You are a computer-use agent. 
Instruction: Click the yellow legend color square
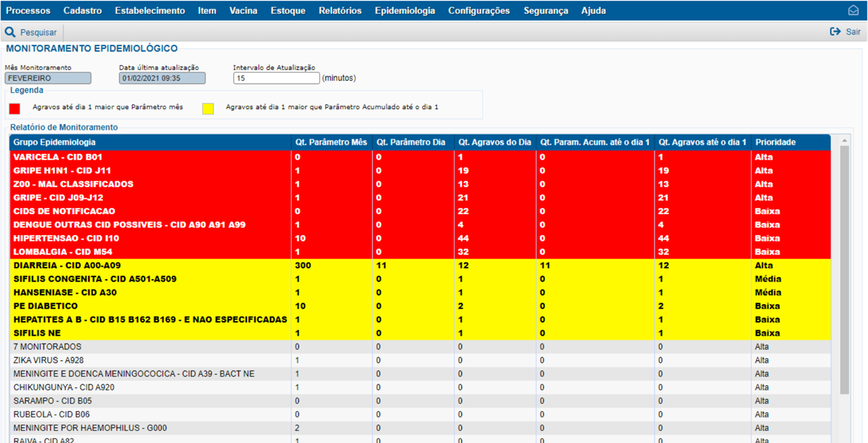[x=208, y=108]
